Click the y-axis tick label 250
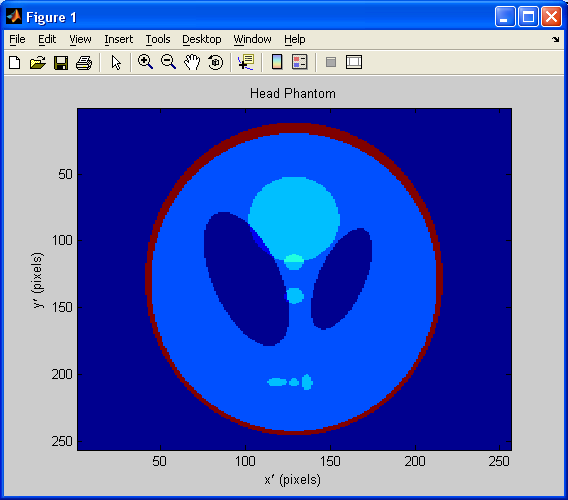The height and width of the screenshot is (500, 568). [62, 441]
